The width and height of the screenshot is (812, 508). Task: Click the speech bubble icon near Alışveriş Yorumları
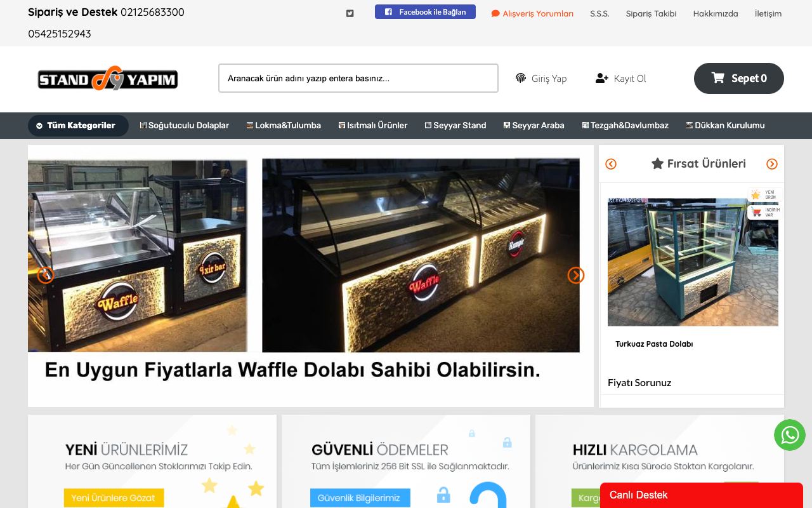coord(495,13)
